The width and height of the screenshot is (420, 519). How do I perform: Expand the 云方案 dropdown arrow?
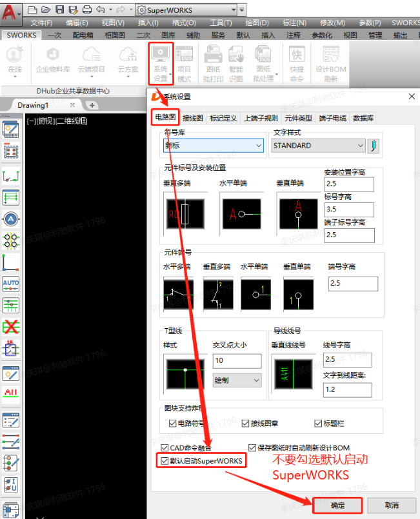pyautogui.click(x=128, y=77)
